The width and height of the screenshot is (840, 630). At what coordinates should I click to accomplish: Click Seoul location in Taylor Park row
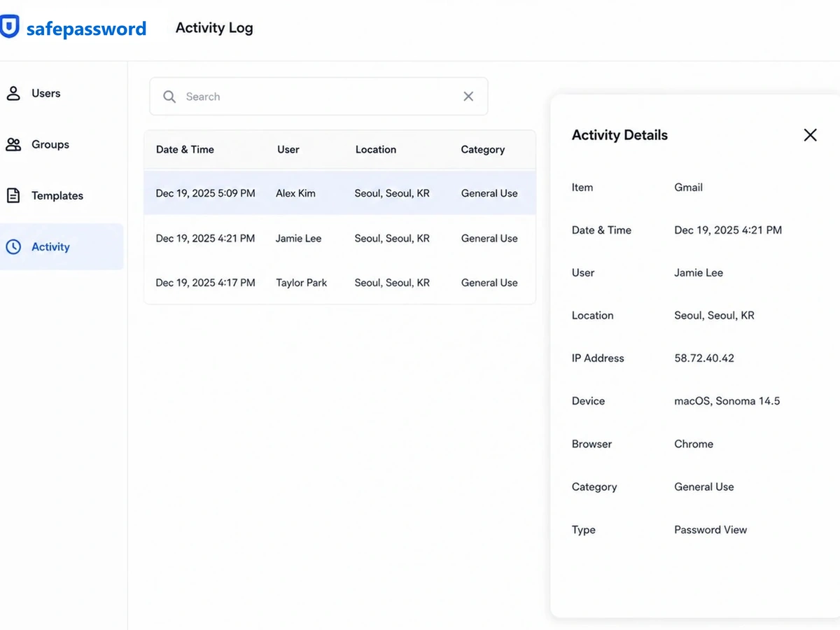[x=392, y=283]
